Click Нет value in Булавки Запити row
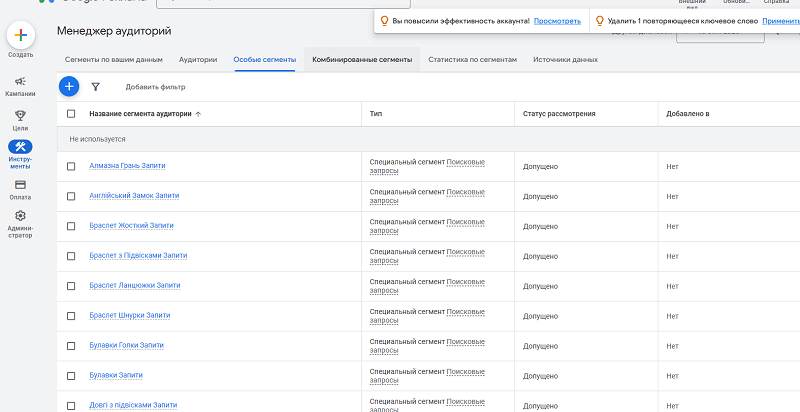 [x=672, y=376]
